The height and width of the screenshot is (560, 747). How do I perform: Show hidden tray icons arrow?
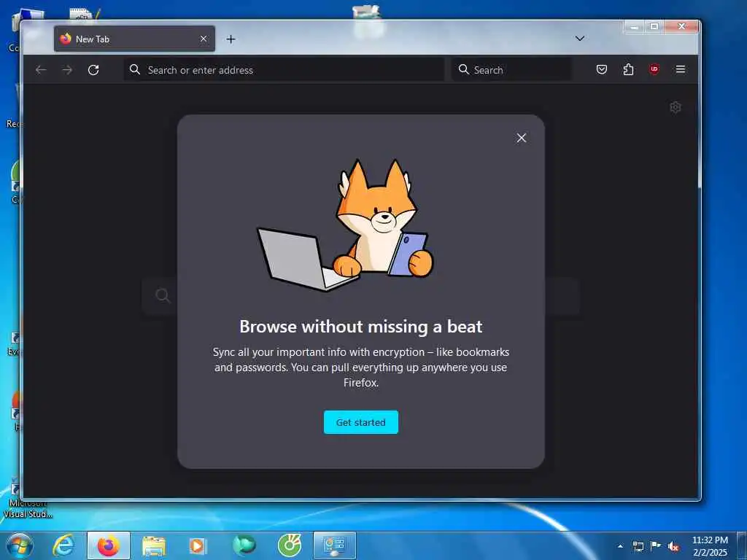pyautogui.click(x=620, y=546)
